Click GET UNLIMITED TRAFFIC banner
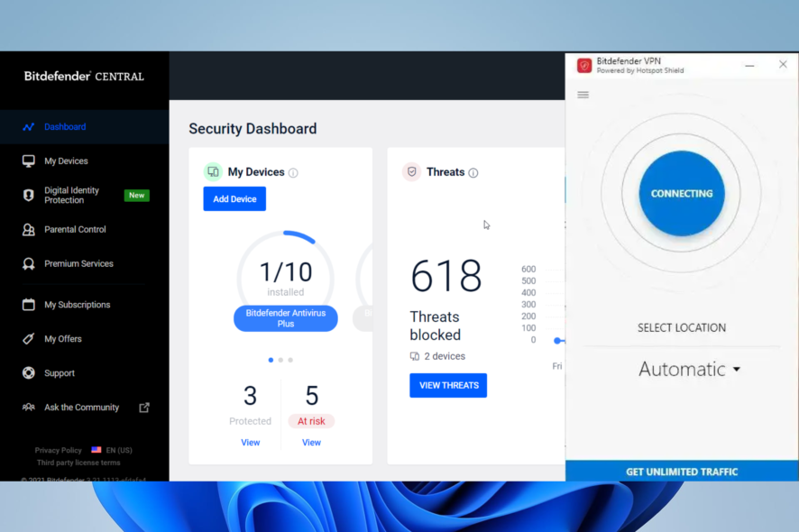 tap(682, 472)
